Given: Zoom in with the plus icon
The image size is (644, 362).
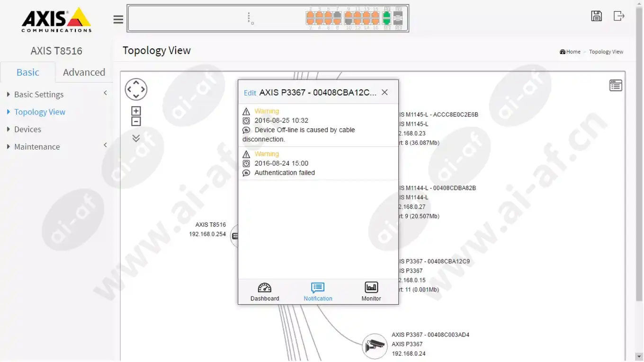Looking at the screenshot, I should (x=136, y=111).
